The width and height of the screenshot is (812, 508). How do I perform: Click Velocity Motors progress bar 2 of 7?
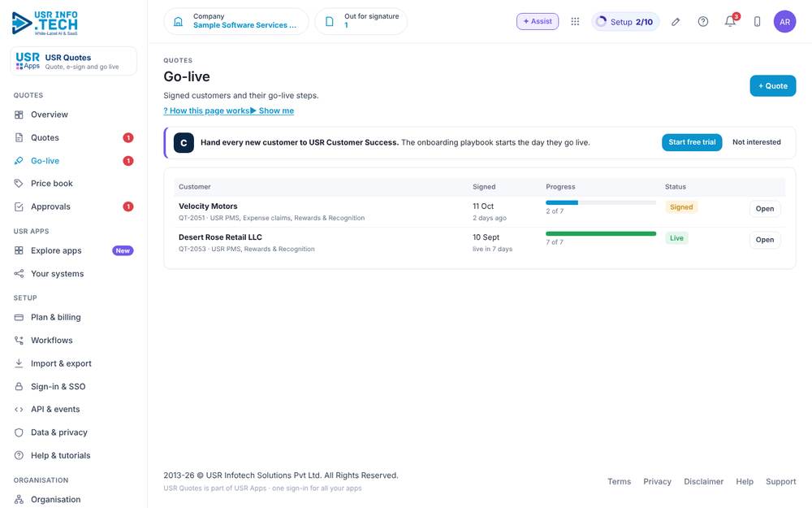click(601, 202)
